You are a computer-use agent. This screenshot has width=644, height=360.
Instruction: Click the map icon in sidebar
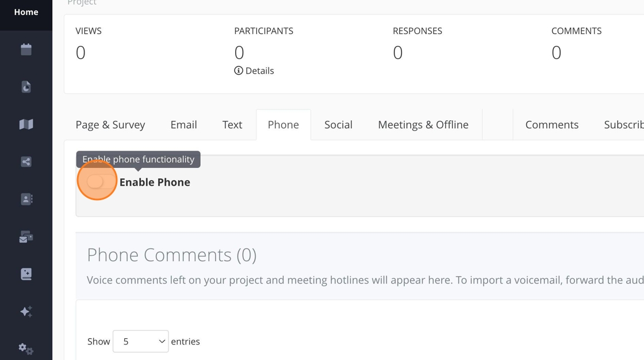(26, 124)
